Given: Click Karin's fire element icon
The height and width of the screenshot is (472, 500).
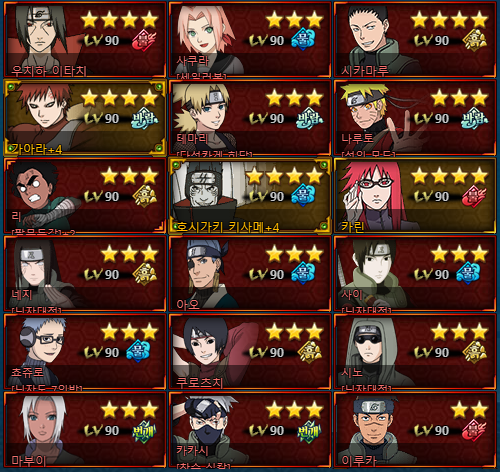Looking at the screenshot, I should pyautogui.click(x=474, y=196).
